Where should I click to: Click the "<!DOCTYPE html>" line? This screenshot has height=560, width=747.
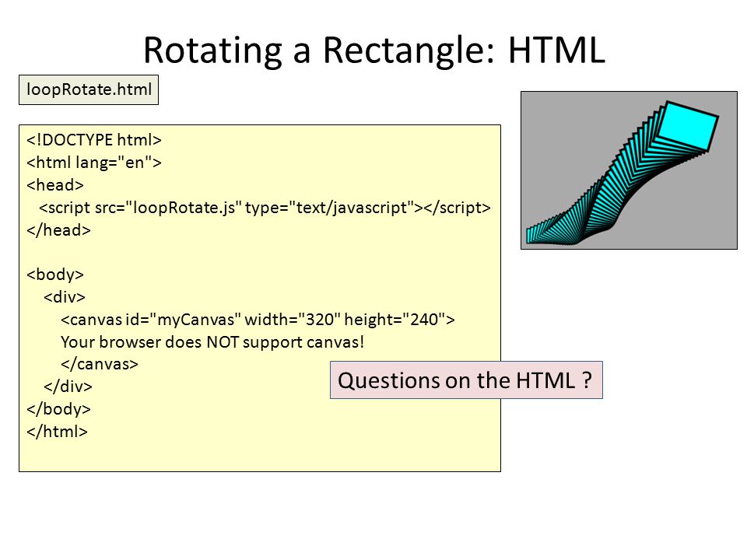tap(94, 140)
